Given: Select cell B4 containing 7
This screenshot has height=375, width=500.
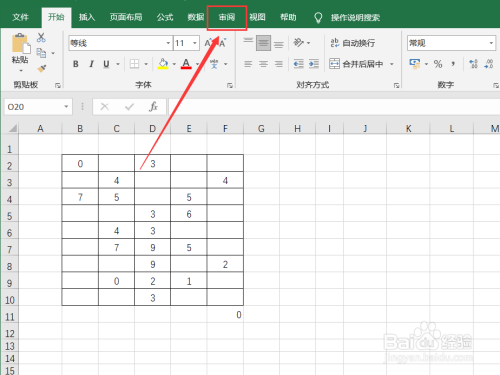Looking at the screenshot, I should [x=80, y=197].
